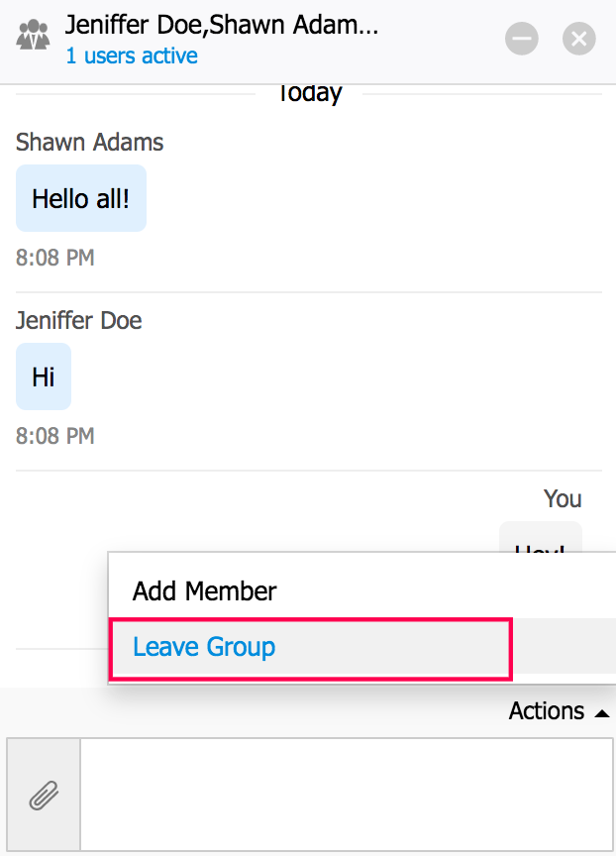The width and height of the screenshot is (616, 856).
Task: Focus the message text input box
Action: (x=347, y=795)
